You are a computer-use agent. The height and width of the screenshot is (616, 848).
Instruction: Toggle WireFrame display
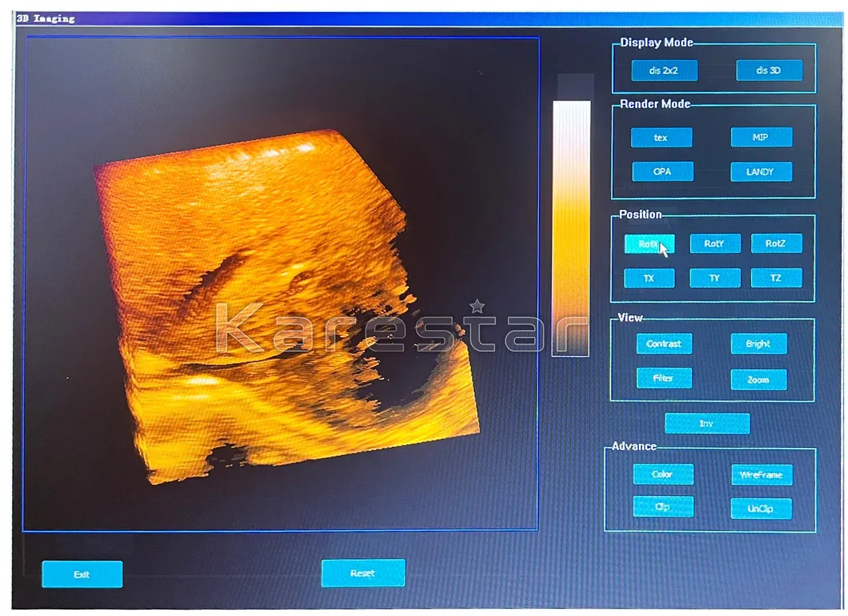[761, 475]
